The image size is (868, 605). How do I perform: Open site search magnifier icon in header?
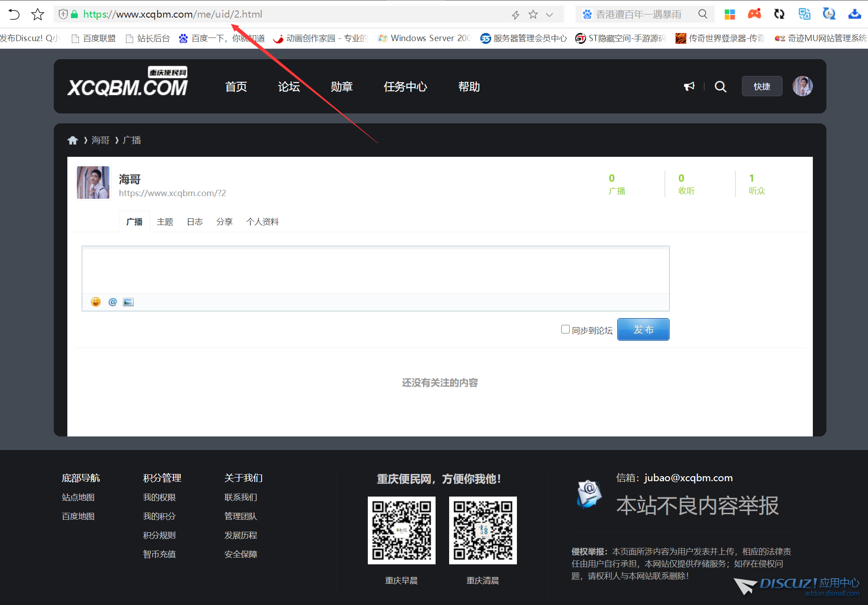(x=720, y=86)
